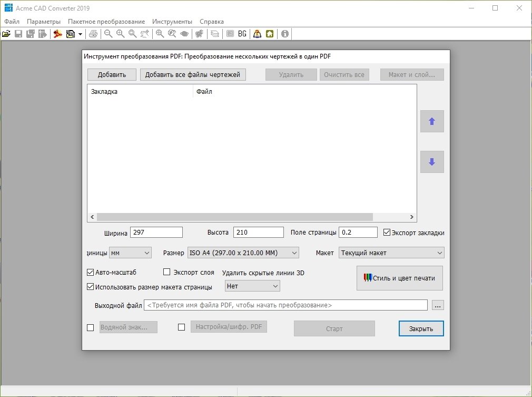This screenshot has width=532, height=397.
Task: Click the PDF conversion toolbar icon
Action: point(58,34)
